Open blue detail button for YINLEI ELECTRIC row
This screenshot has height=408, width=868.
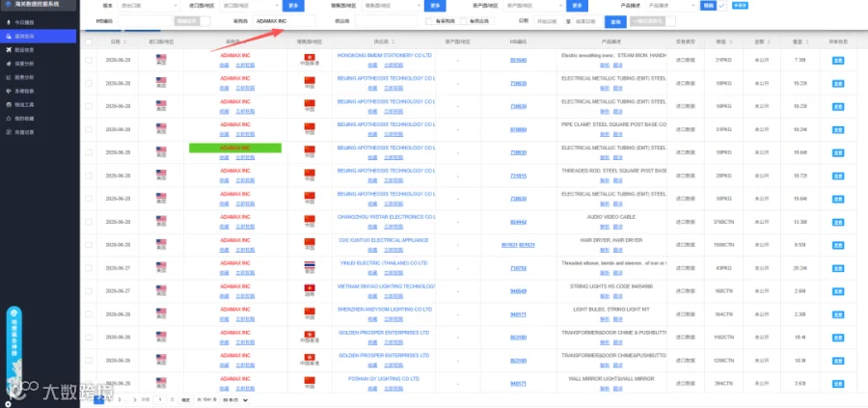pos(838,268)
